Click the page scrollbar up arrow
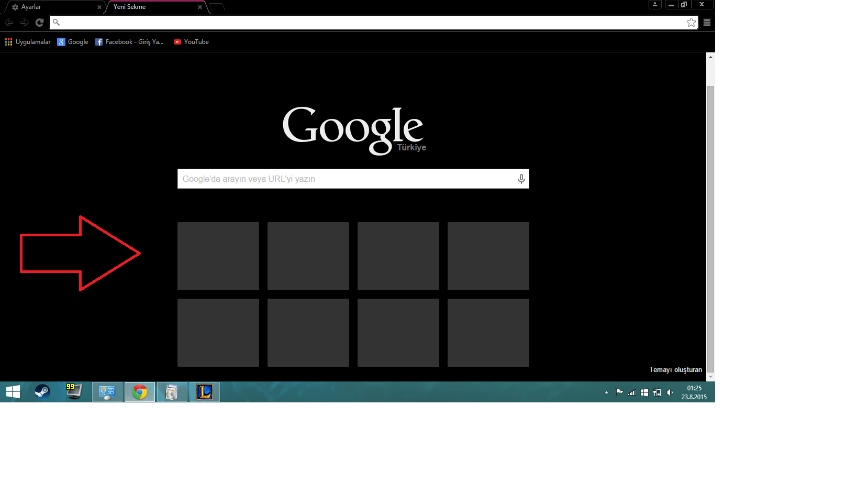 pos(710,57)
